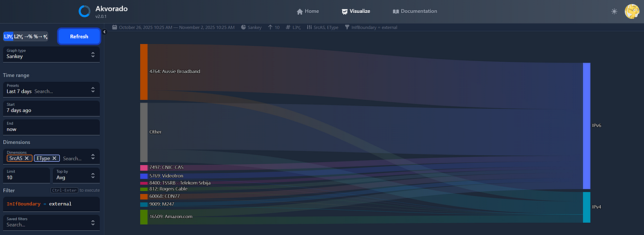Toggle the light/dark theme sun icon
This screenshot has height=235, width=644.
coord(614,12)
